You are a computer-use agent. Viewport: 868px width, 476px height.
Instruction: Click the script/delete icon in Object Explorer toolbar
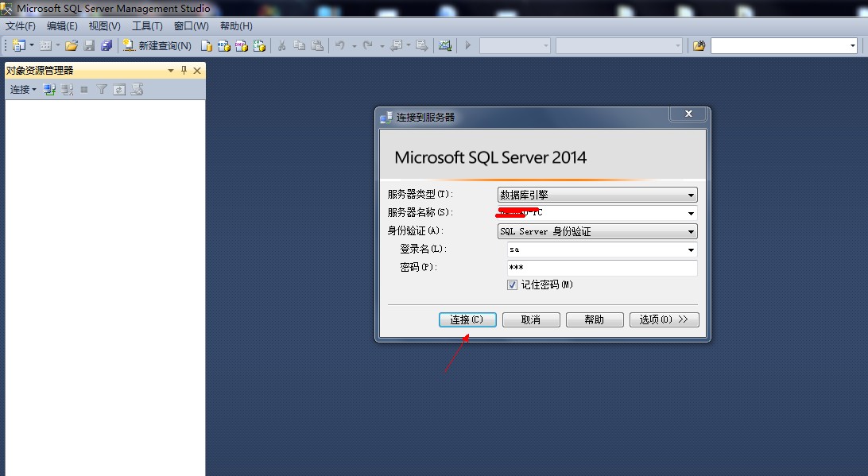pyautogui.click(x=137, y=89)
